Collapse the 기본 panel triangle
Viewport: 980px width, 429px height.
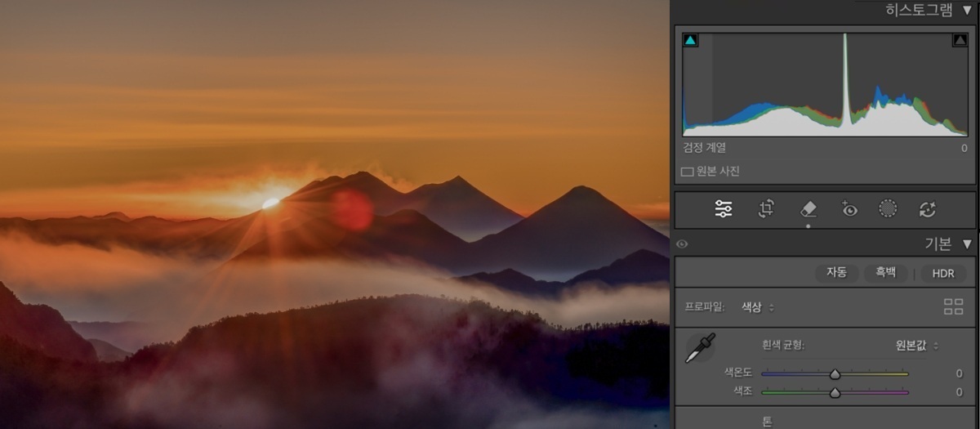pyautogui.click(x=967, y=244)
